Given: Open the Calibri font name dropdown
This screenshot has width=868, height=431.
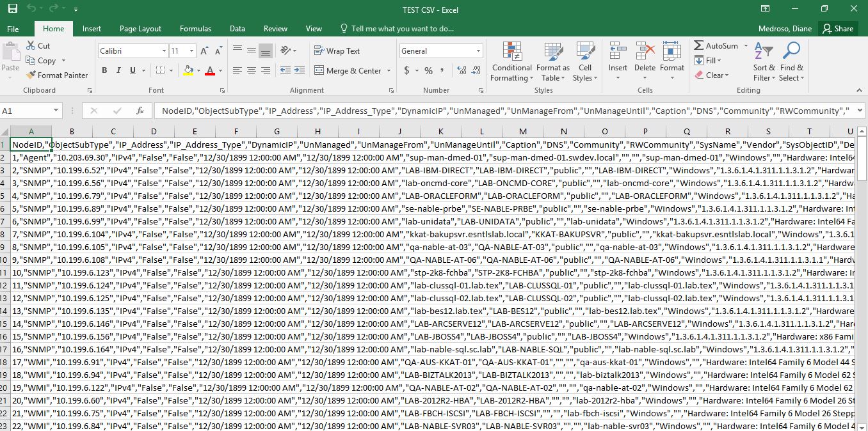Looking at the screenshot, I should pos(163,51).
